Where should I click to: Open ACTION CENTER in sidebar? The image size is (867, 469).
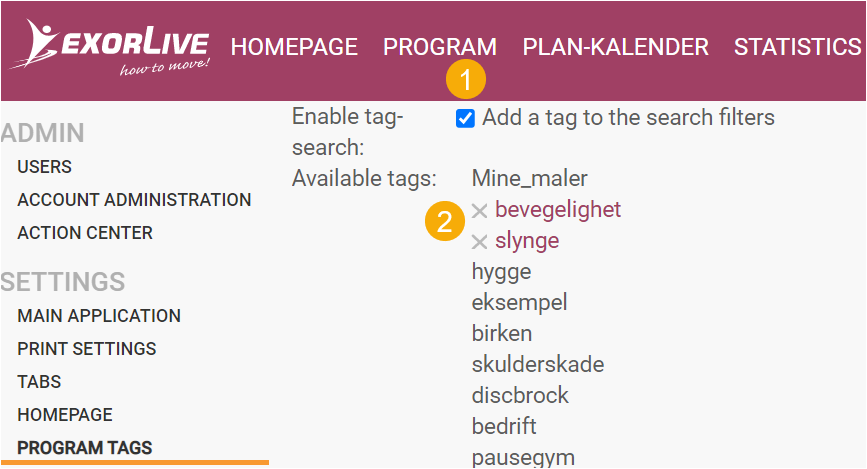[85, 233]
